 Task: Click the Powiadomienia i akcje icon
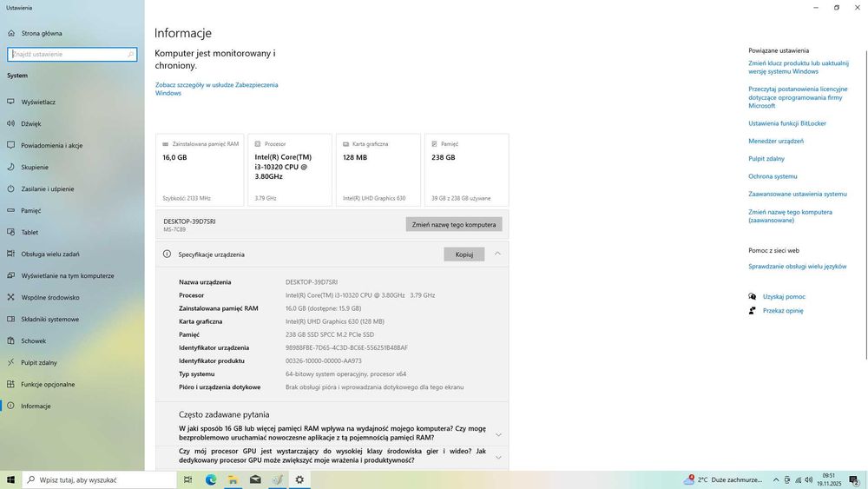point(10,145)
